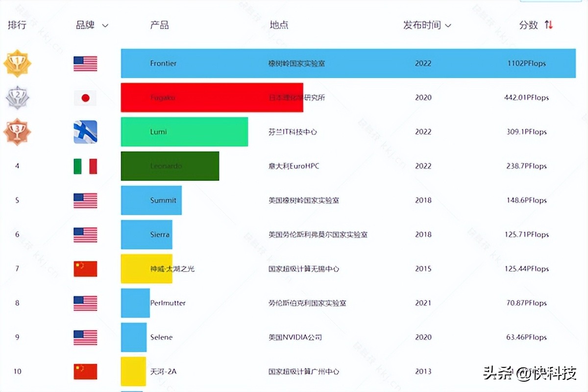The image size is (588, 392).
Task: Click the bronze trophy medal for rank 3
Action: point(18,132)
